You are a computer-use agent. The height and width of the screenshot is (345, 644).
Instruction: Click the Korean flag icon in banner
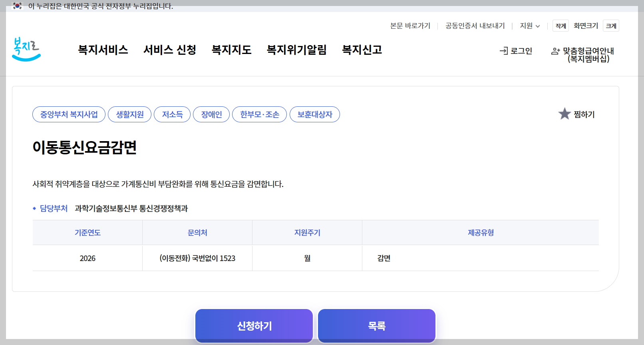point(17,6)
